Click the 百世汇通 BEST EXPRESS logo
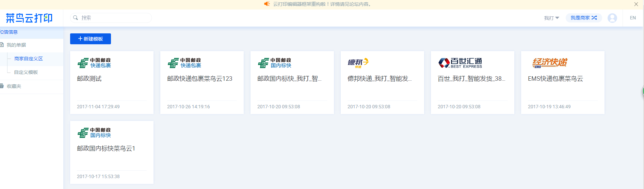 460,63
